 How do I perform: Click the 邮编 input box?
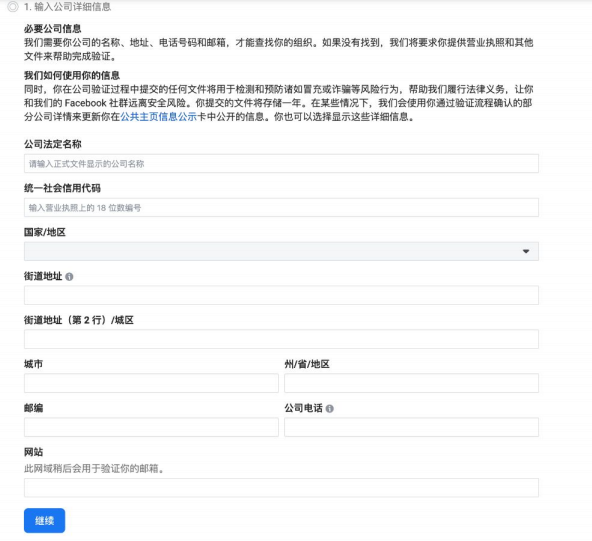click(x=151, y=427)
